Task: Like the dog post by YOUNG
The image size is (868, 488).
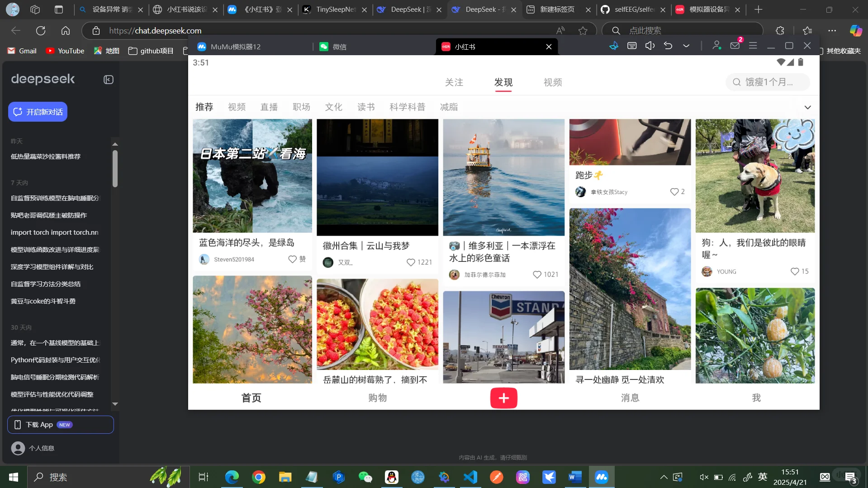Action: point(794,271)
